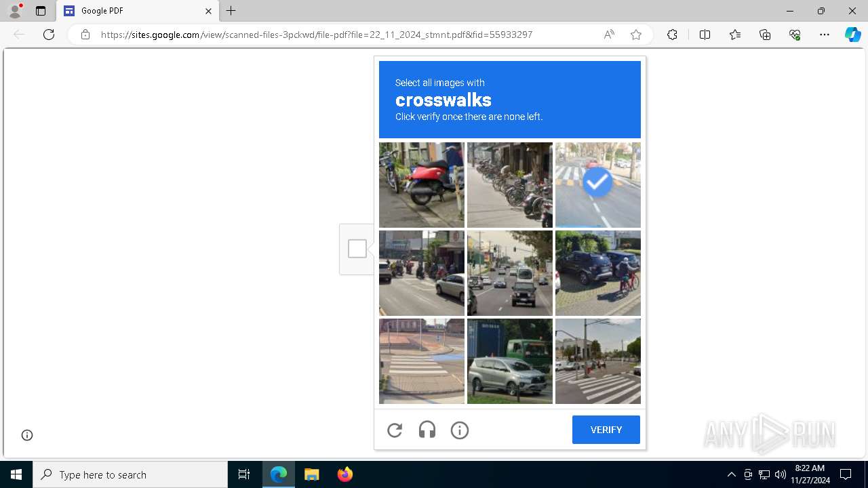
Task: Open network status tray icon
Action: coord(764,474)
